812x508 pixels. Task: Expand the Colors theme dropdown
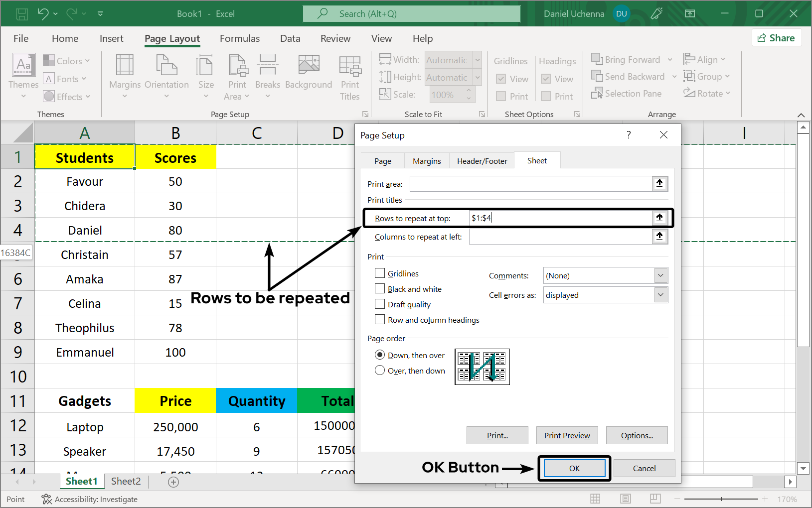(x=69, y=61)
